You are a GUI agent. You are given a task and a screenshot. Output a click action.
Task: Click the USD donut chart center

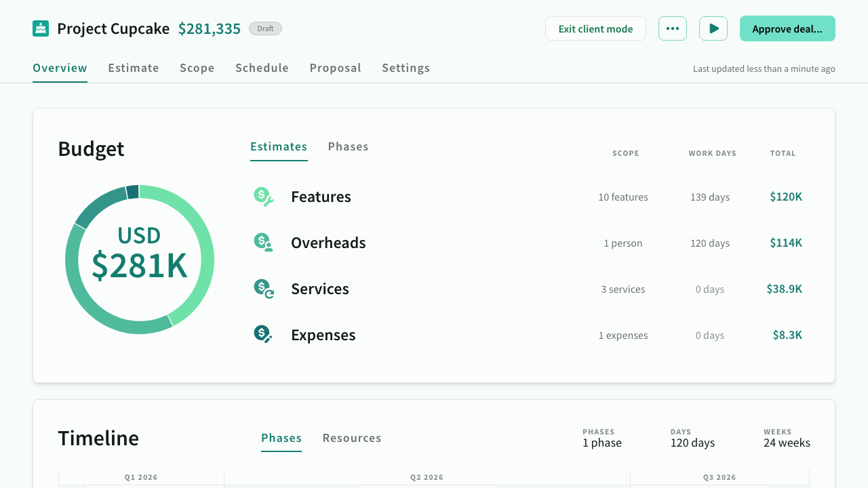(x=140, y=259)
